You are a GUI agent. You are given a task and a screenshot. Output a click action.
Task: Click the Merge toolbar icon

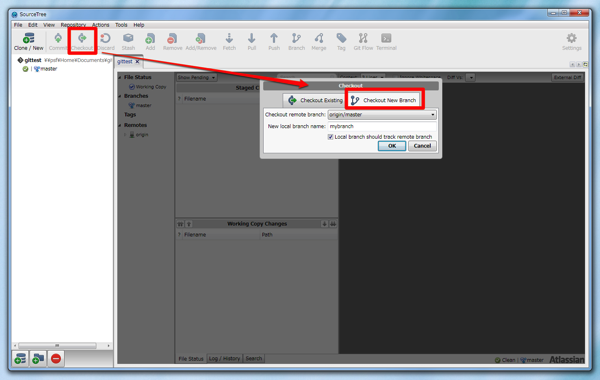point(319,41)
